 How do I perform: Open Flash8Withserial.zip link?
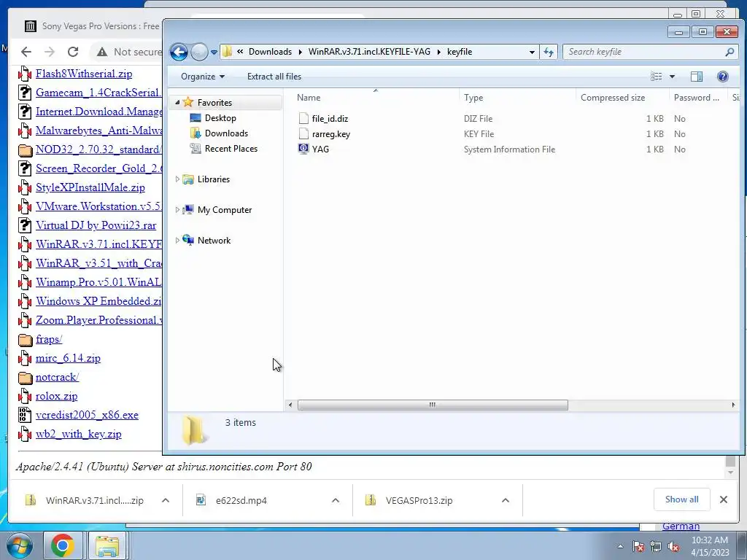(84, 74)
